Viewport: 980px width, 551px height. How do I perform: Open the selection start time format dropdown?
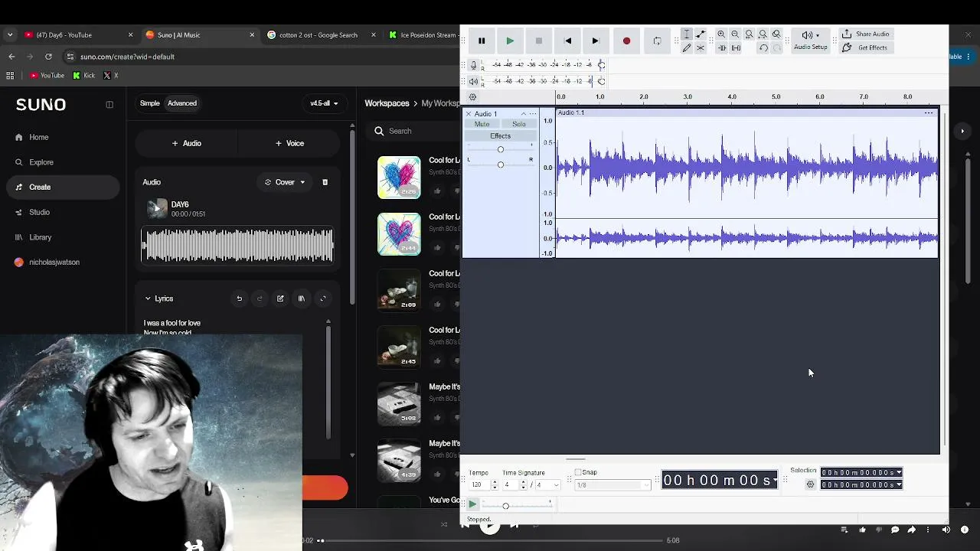point(899,473)
